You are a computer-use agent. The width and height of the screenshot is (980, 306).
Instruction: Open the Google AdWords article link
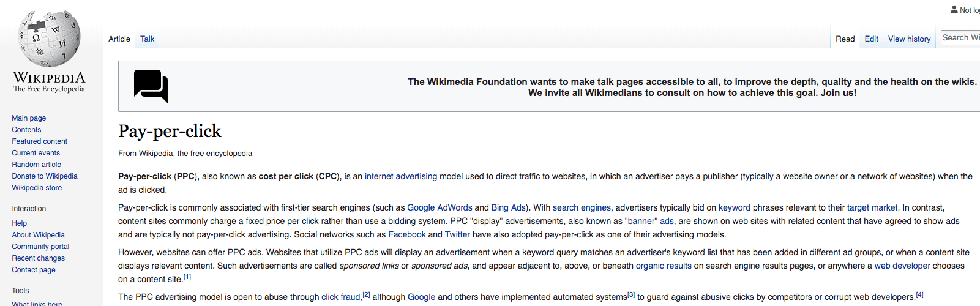[440, 207]
